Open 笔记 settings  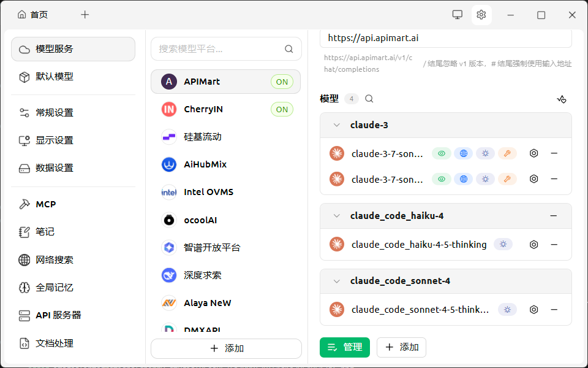[x=73, y=232]
